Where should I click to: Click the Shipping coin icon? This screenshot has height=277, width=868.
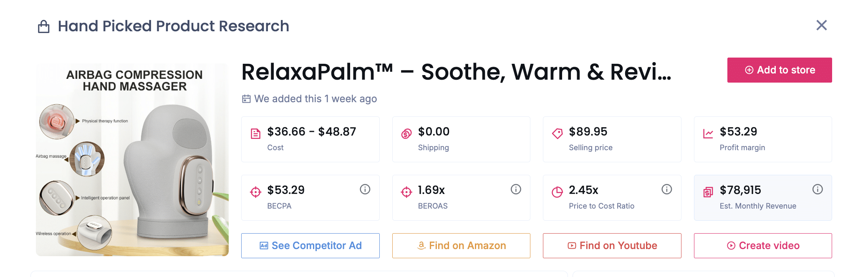(406, 133)
